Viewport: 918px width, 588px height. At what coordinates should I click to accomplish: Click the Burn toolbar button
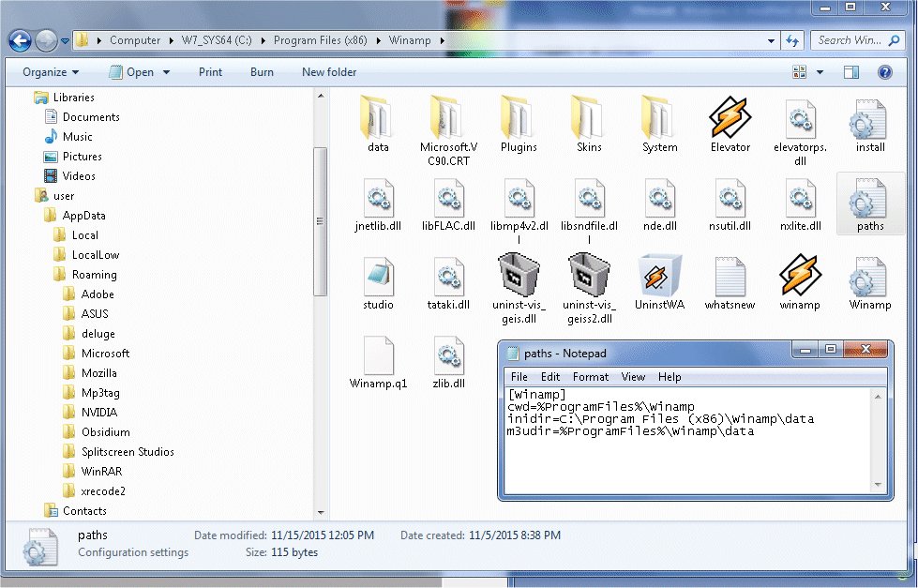(262, 72)
